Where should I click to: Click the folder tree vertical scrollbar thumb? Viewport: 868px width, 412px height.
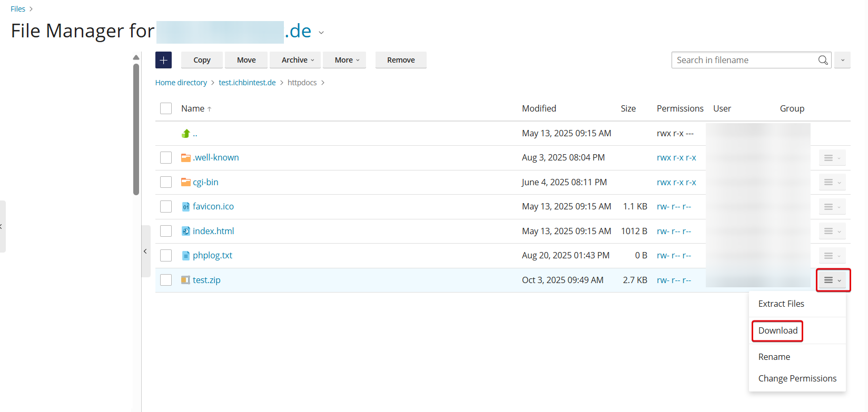(136, 129)
